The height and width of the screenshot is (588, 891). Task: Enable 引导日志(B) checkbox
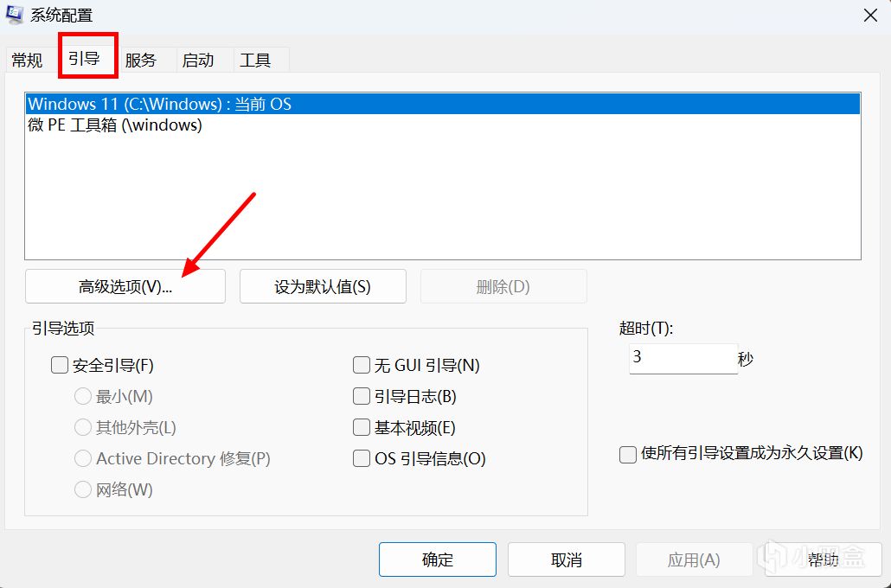pyautogui.click(x=362, y=396)
